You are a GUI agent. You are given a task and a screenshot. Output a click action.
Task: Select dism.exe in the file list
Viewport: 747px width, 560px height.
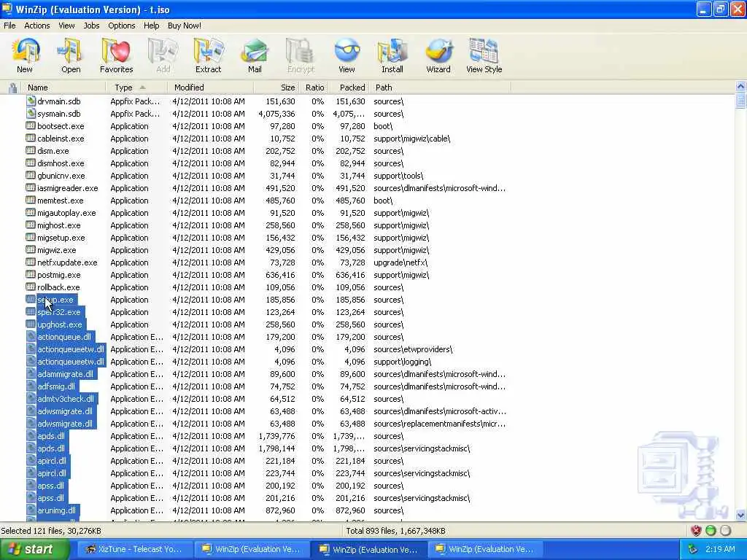tap(53, 151)
